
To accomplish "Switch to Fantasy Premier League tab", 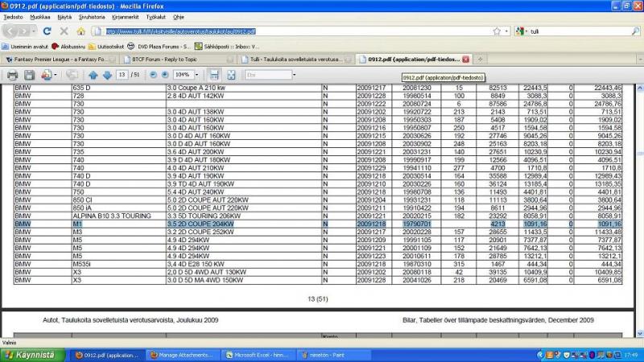I will click(x=56, y=60).
